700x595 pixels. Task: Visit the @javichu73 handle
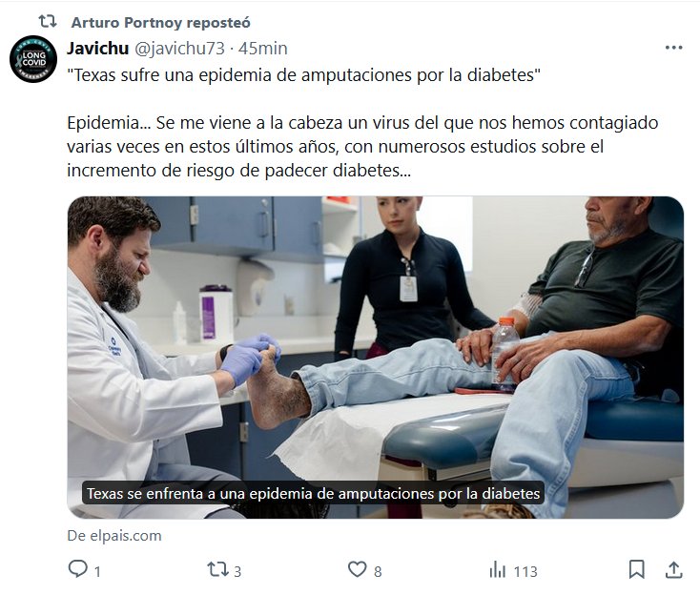179,49
